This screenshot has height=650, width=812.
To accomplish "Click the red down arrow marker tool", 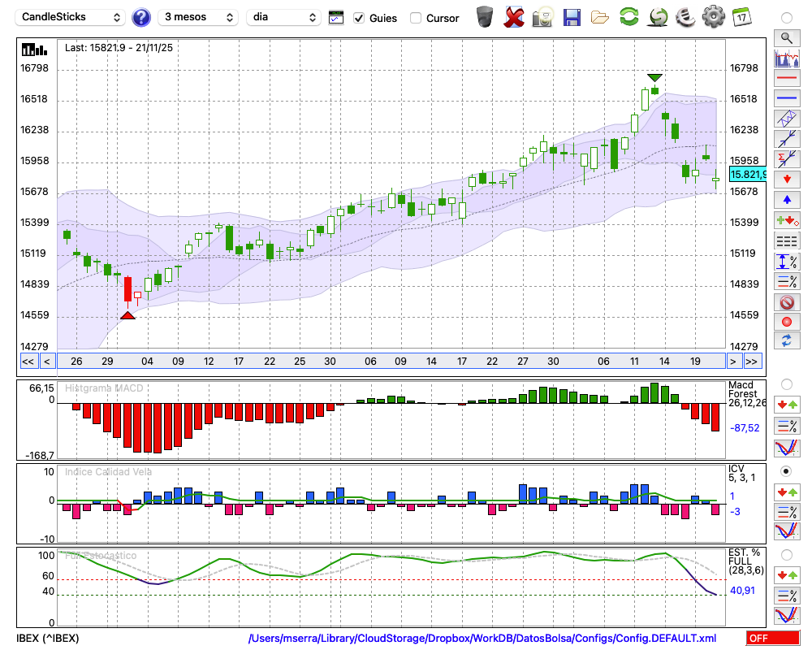I will pos(787,180).
